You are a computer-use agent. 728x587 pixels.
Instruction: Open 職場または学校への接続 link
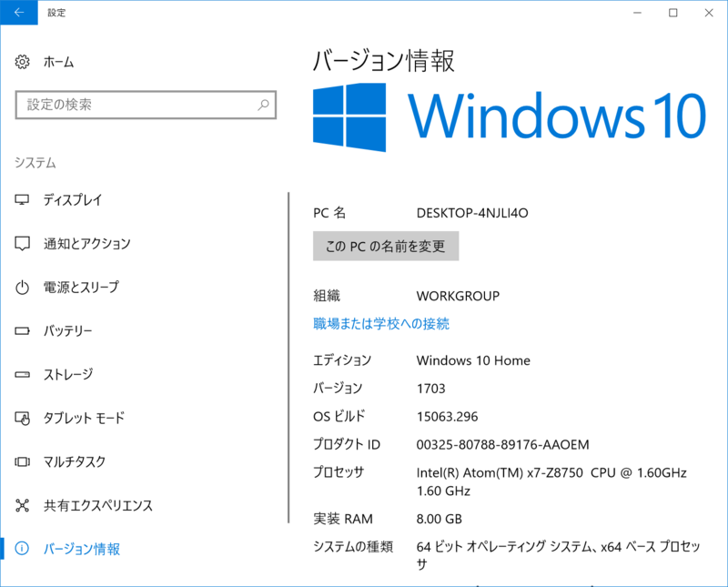(x=381, y=324)
